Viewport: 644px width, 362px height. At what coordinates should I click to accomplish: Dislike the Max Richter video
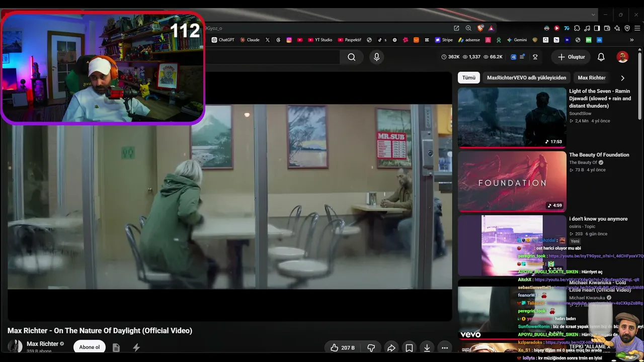(x=371, y=347)
